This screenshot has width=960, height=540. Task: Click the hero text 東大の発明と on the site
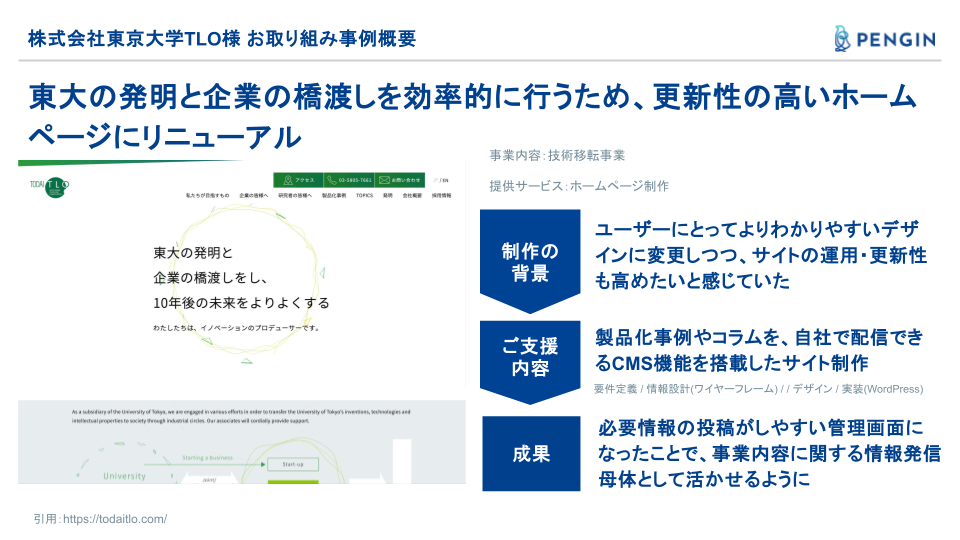pyautogui.click(x=193, y=252)
